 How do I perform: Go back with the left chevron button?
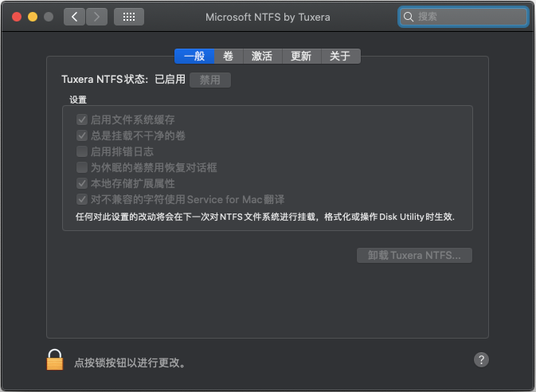(x=74, y=17)
